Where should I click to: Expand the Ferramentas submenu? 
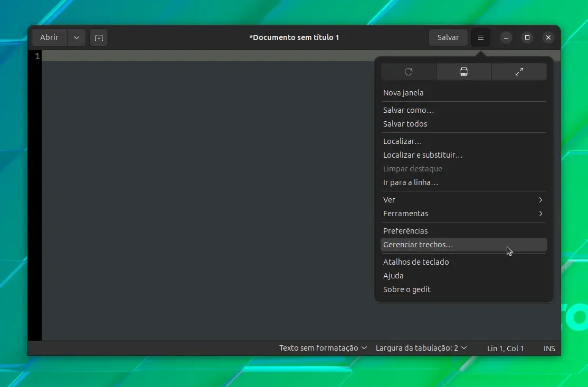tap(463, 214)
